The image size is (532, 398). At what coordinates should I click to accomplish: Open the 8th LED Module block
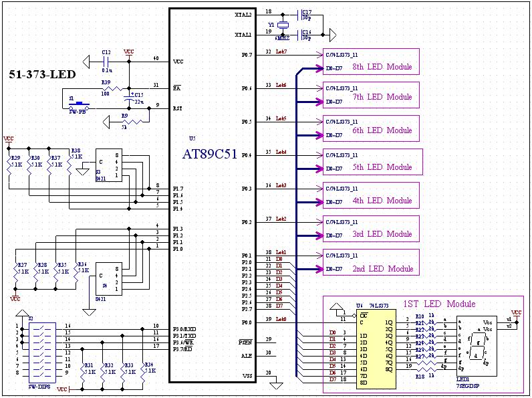(x=371, y=62)
